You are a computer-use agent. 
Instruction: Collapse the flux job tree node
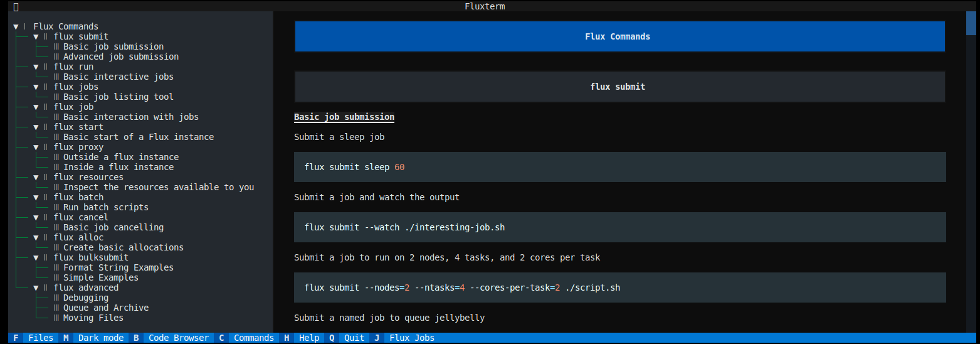click(36, 107)
